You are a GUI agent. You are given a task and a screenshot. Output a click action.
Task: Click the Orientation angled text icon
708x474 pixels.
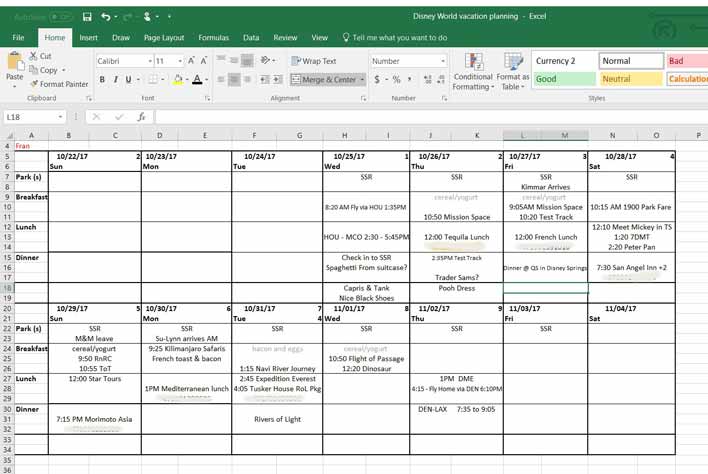[265, 60]
